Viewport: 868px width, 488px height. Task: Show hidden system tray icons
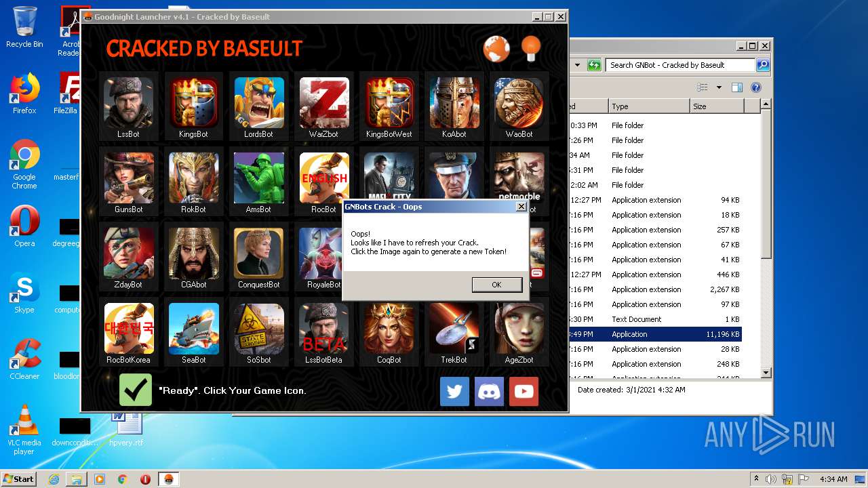[756, 479]
